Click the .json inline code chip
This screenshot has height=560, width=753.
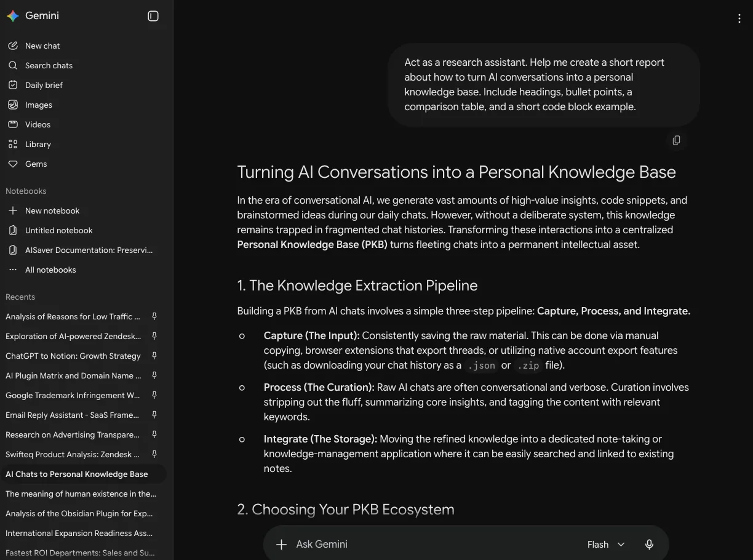[x=481, y=366]
